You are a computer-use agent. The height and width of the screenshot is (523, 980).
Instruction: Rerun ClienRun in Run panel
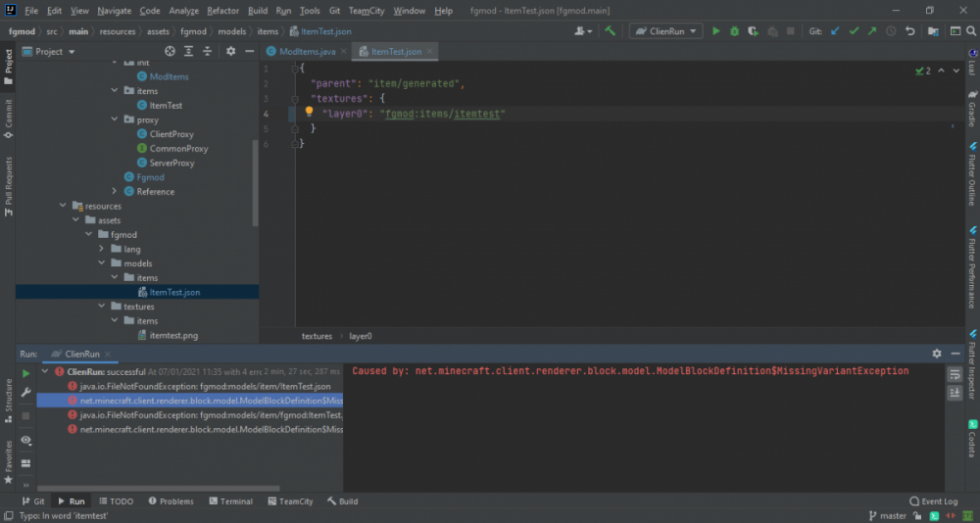25,373
